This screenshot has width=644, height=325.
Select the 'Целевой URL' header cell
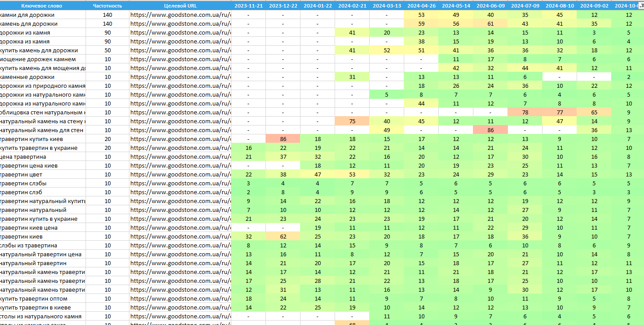[x=180, y=6]
